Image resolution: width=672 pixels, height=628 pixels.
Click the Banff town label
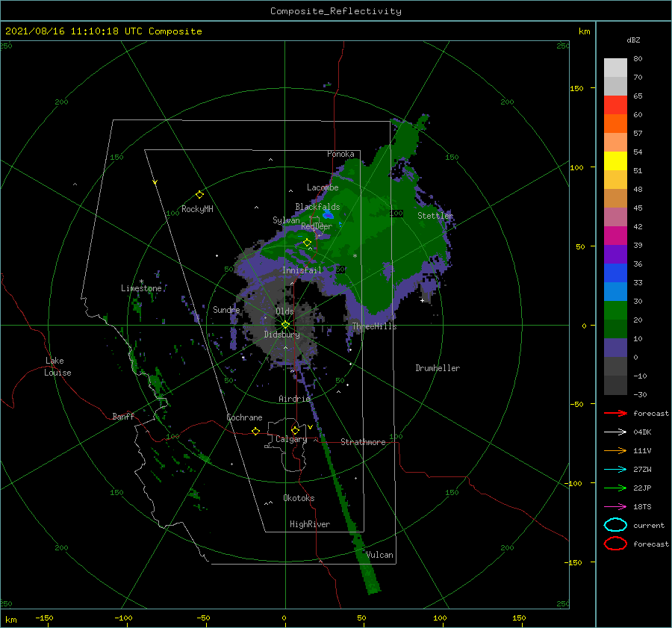pos(123,416)
